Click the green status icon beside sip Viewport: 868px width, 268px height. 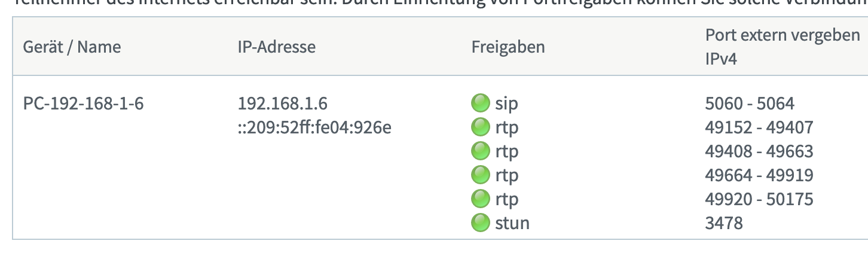coord(481,103)
